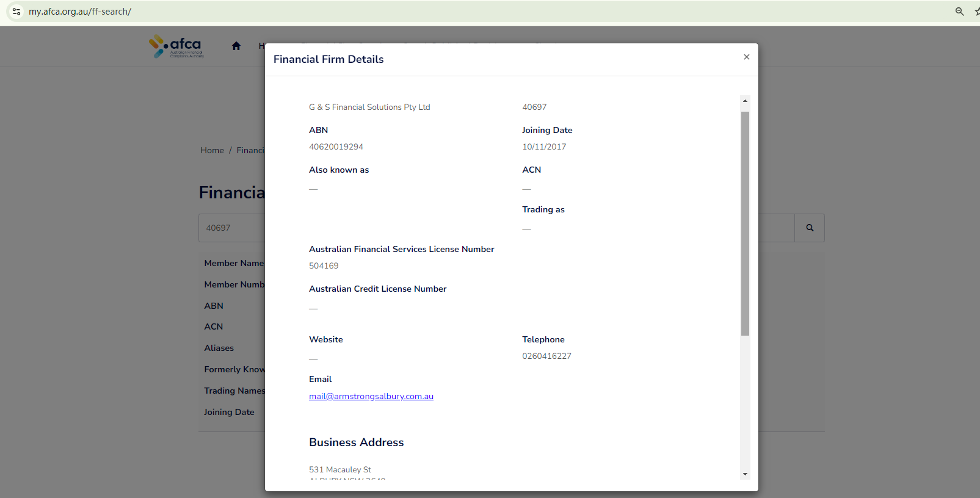
Task: Open the mail@armstrongsalbury.com.au email link
Action: [371, 396]
